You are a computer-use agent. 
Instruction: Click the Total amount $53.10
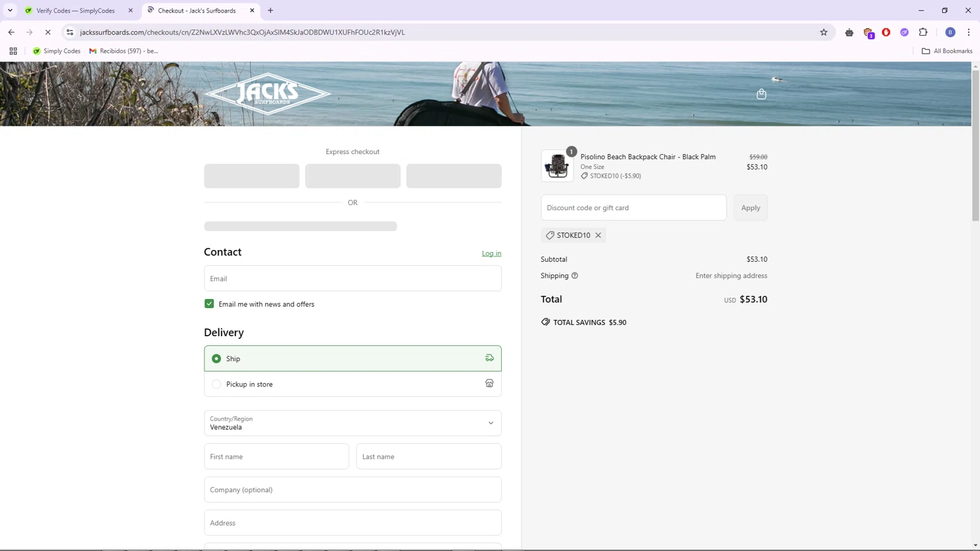point(753,299)
